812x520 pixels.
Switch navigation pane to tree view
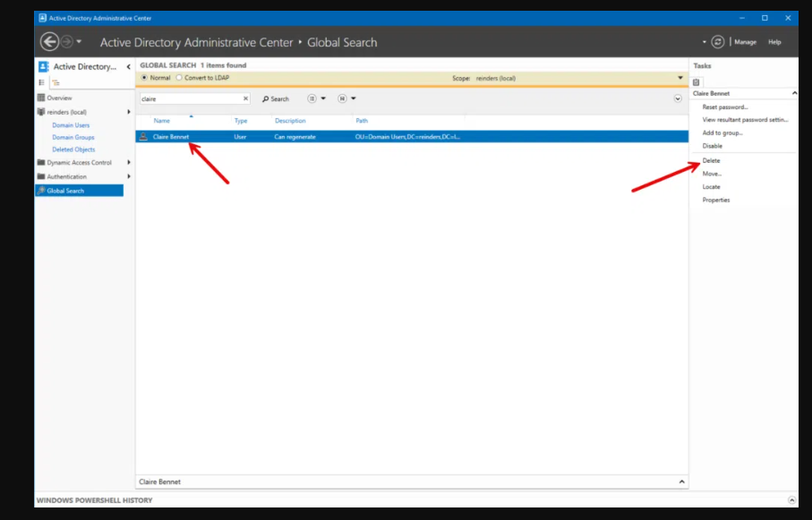(x=53, y=81)
